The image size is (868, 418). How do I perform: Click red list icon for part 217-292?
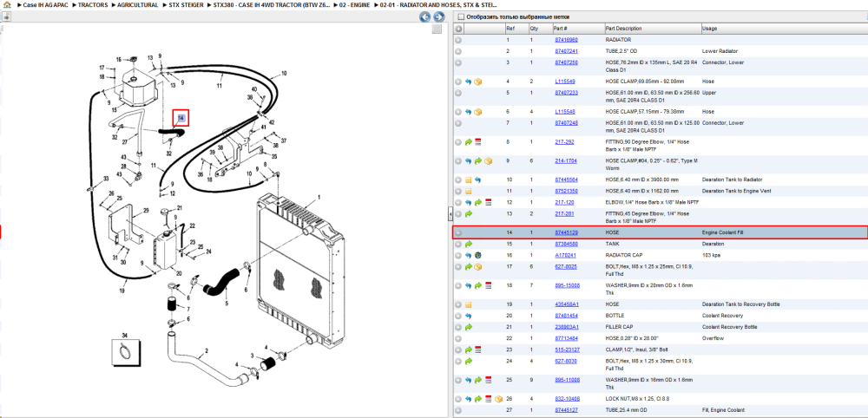(x=477, y=142)
